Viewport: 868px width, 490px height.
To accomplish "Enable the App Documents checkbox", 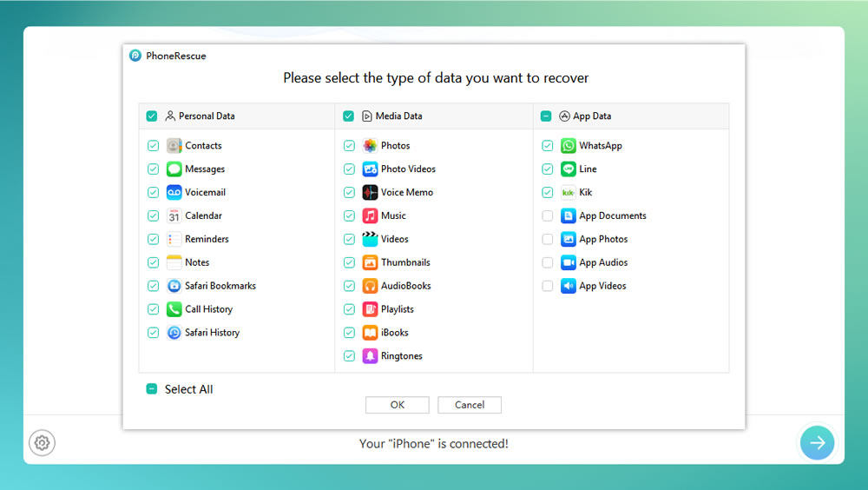I will [x=548, y=215].
